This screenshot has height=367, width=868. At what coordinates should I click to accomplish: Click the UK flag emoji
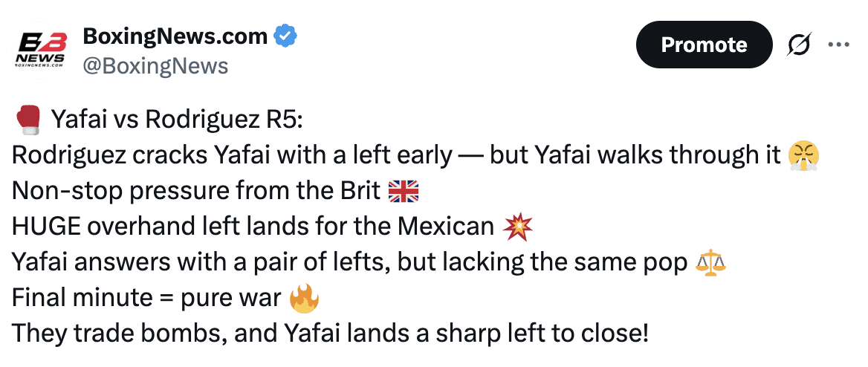point(404,191)
